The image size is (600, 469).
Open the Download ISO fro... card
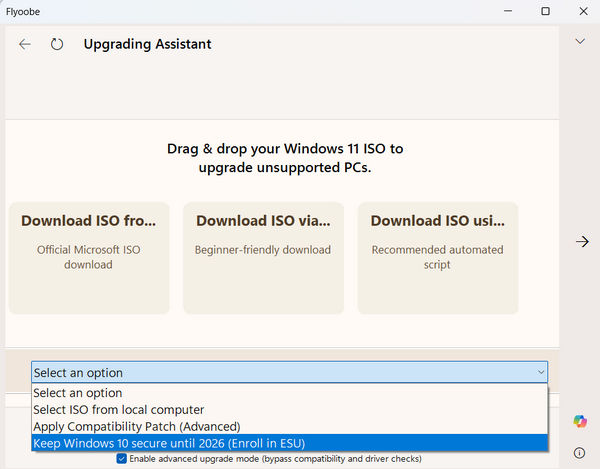pyautogui.click(x=89, y=258)
